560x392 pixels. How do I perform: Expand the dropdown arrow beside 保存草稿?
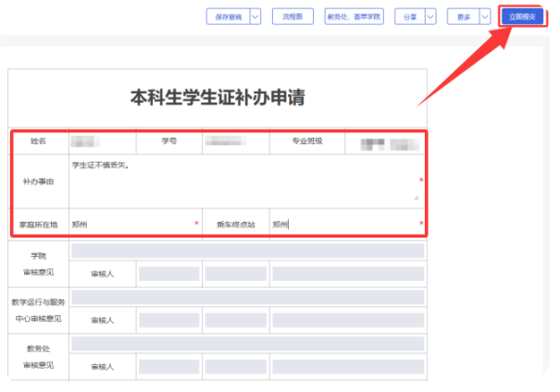click(x=255, y=17)
